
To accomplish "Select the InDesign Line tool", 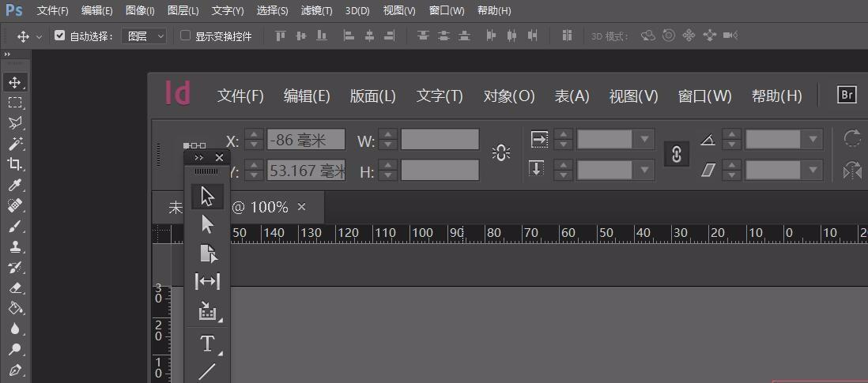I will (x=208, y=371).
